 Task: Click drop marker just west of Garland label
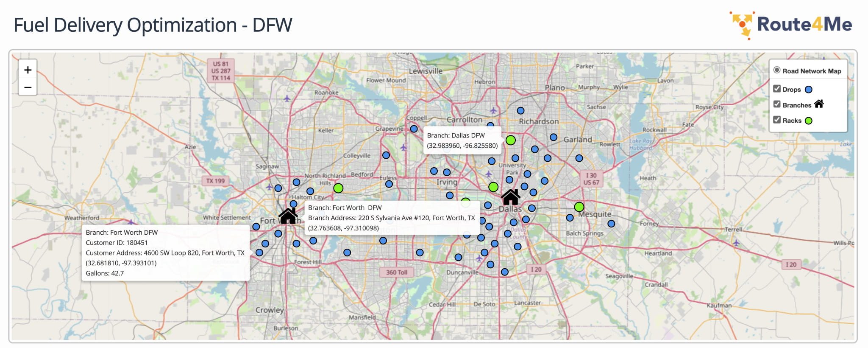554,138
